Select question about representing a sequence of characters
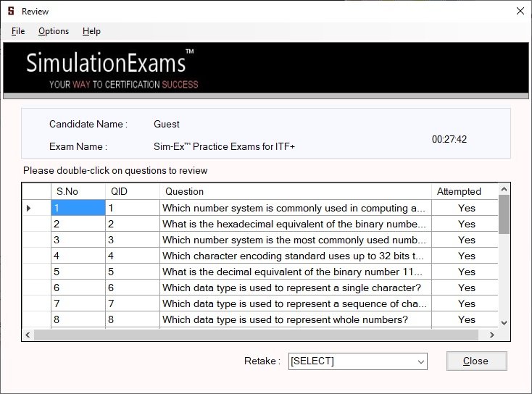Image resolution: width=532 pixels, height=394 pixels. (296, 303)
